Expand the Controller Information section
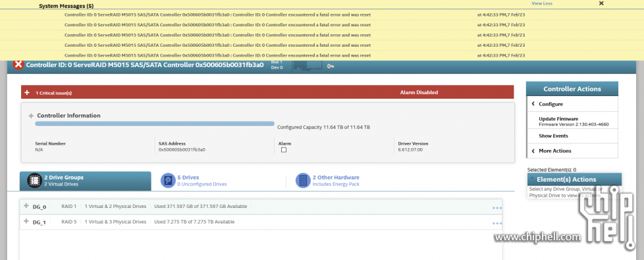The width and height of the screenshot is (644, 260). point(31,116)
